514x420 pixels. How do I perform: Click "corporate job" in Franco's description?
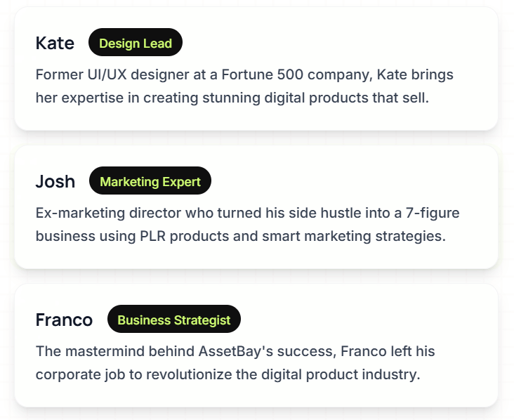(81, 374)
